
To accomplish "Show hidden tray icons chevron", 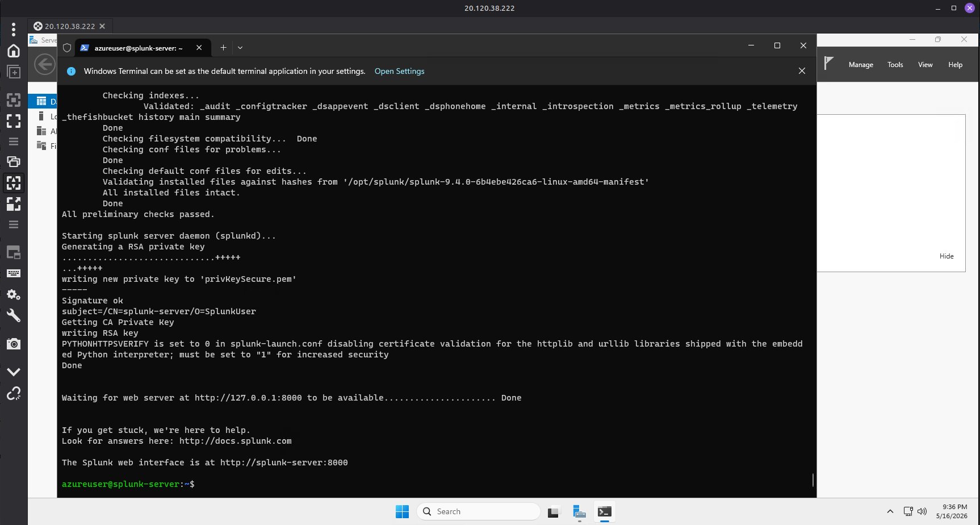I will (890, 511).
